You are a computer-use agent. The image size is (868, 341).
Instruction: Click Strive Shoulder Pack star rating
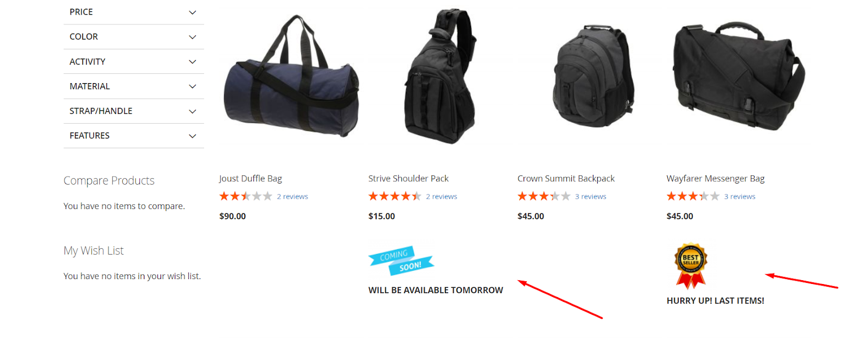(395, 196)
